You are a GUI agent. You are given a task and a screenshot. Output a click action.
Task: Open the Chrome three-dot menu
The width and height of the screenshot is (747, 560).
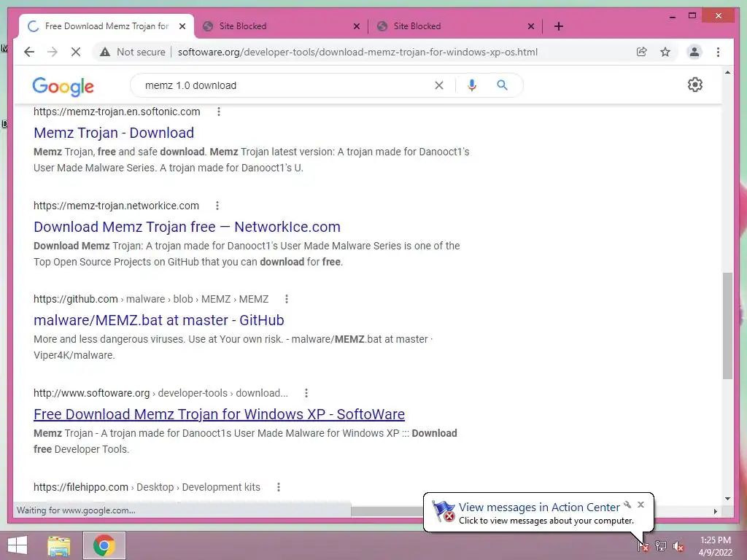(718, 52)
